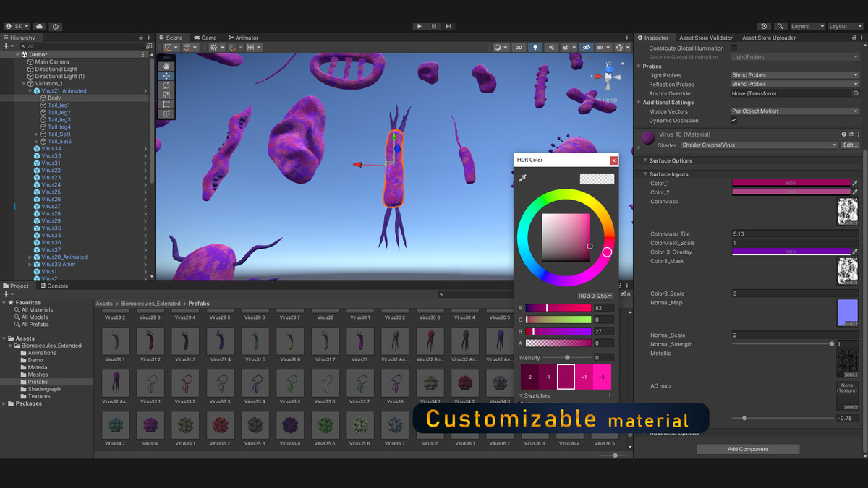
Task: Open the SK account menu button
Action: click(17, 27)
